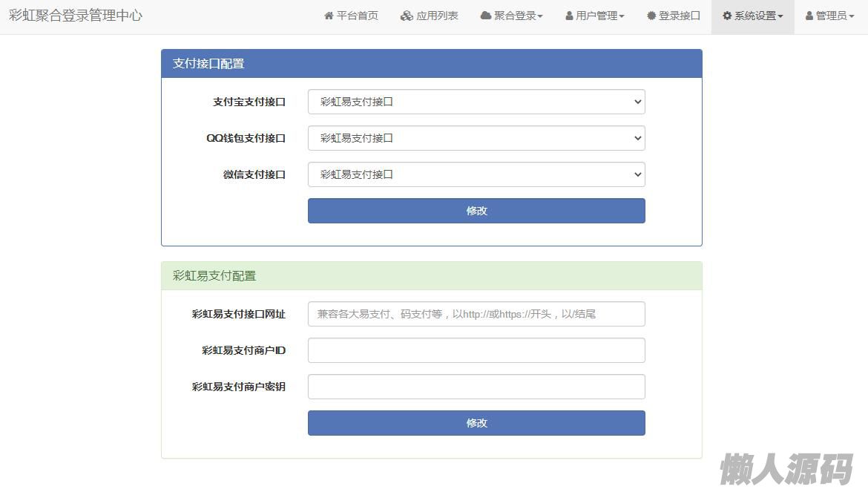This screenshot has height=495, width=868.
Task: Click the cloud icon beside 聚合登录
Action: pyautogui.click(x=486, y=16)
